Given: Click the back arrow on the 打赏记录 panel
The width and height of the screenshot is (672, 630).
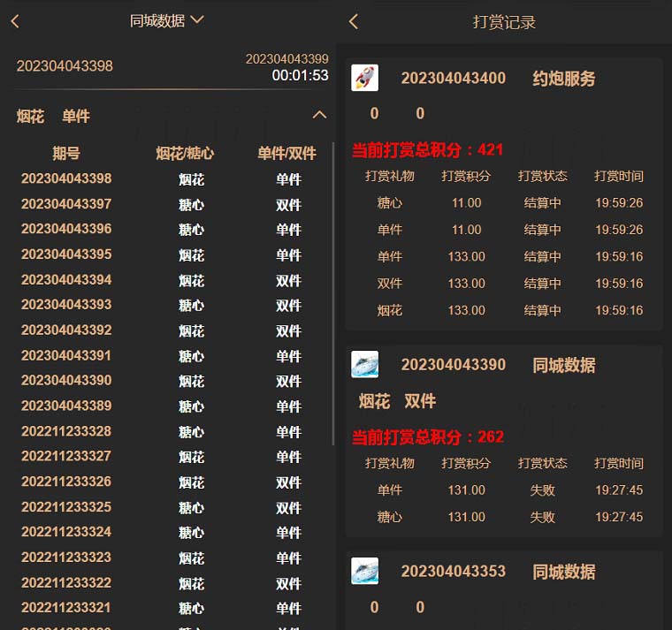Looking at the screenshot, I should pyautogui.click(x=354, y=21).
